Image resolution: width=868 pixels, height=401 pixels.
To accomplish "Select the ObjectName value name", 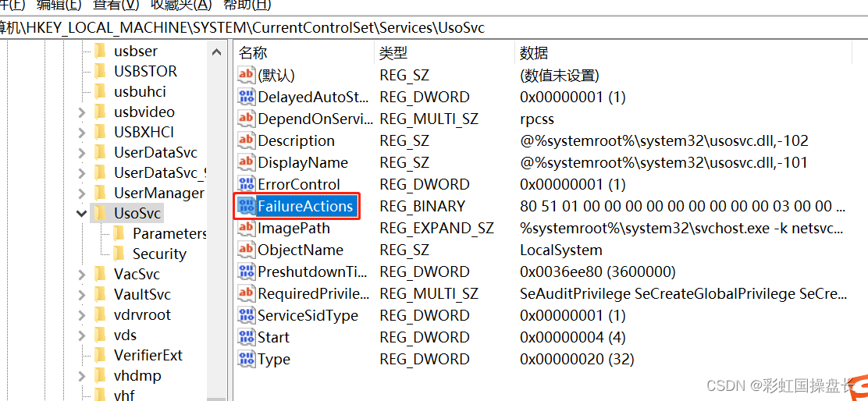I will (x=299, y=250).
